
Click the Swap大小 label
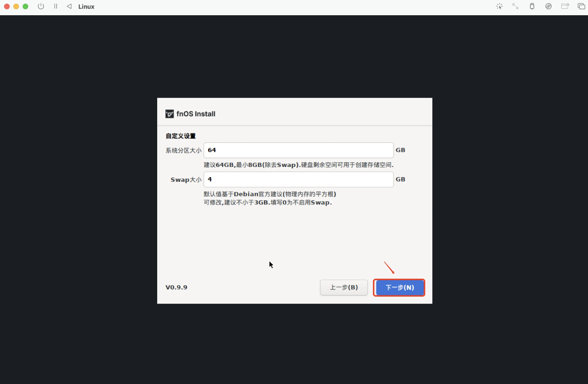coord(186,179)
